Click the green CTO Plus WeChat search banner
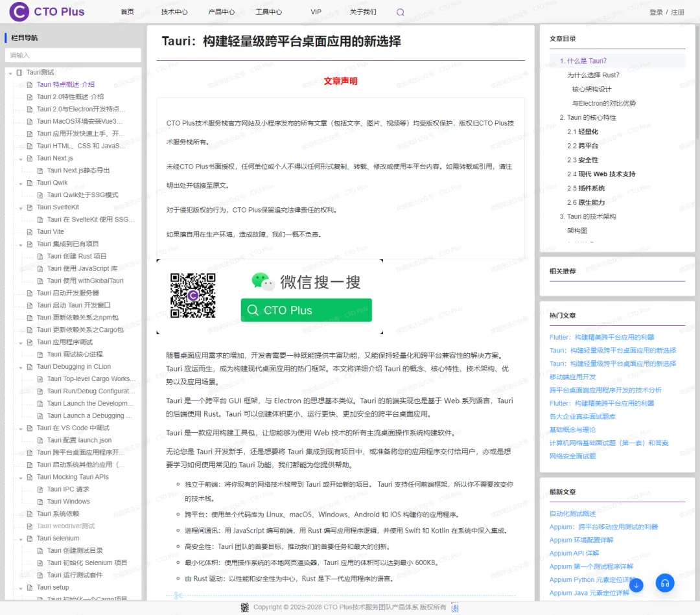Viewport: 700px width, 615px height. [x=306, y=310]
